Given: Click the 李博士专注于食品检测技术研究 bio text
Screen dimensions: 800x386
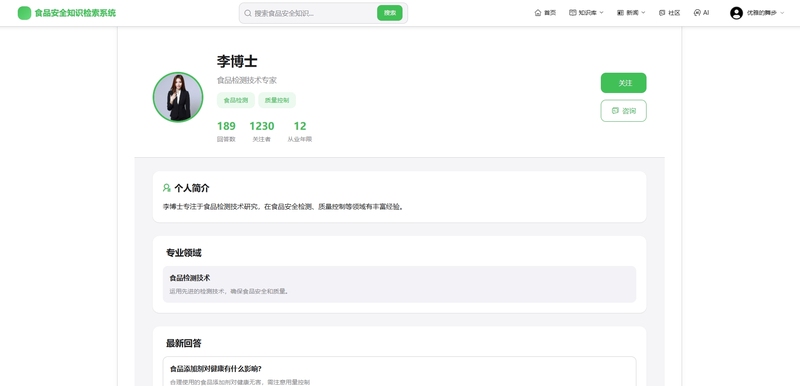Looking at the screenshot, I should 284,207.
